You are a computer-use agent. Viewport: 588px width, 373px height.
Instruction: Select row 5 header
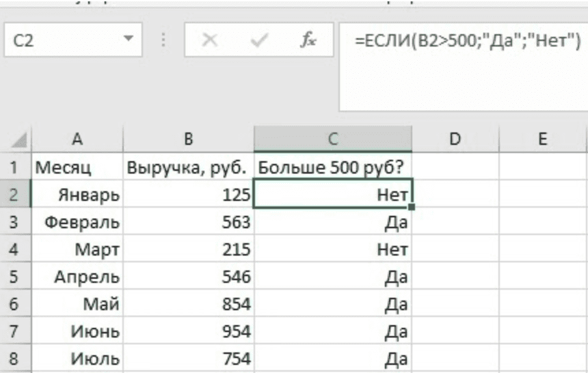15,277
